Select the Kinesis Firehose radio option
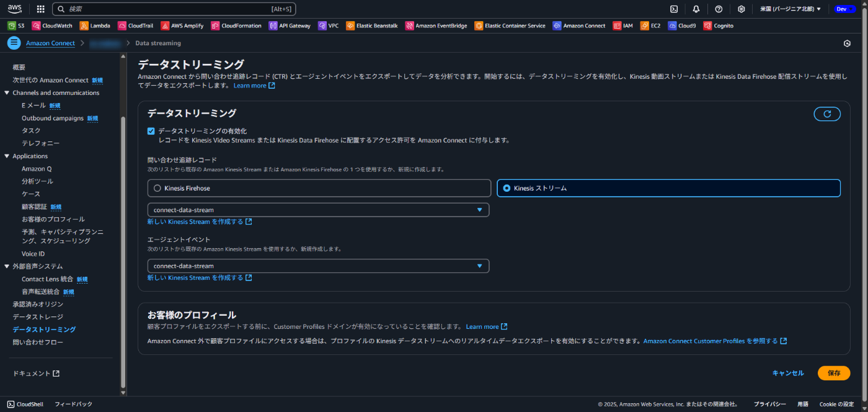Viewport: 868px width, 412px height. pyautogui.click(x=319, y=188)
